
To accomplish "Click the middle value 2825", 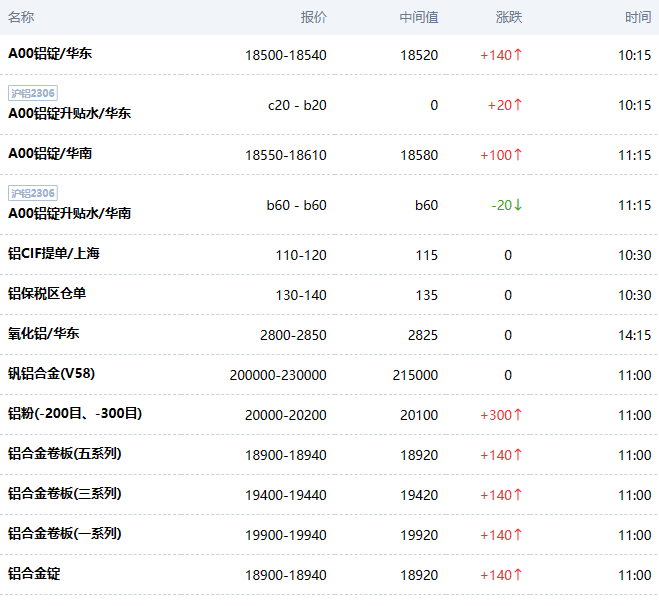I will click(423, 335).
